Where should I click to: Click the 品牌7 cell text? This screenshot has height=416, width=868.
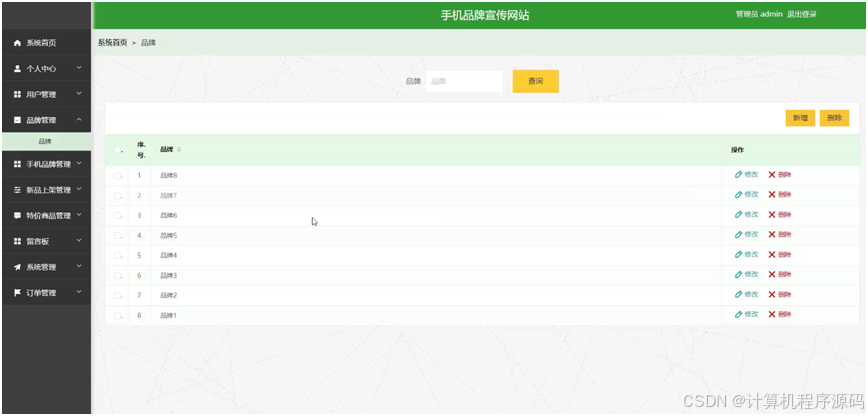coord(168,196)
